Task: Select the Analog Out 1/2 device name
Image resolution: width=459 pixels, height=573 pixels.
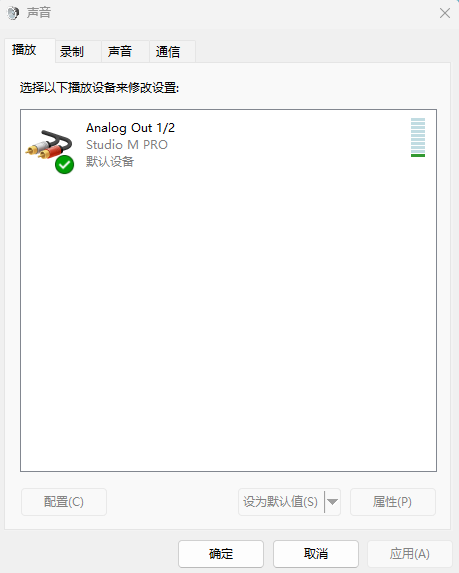Action: (130, 128)
